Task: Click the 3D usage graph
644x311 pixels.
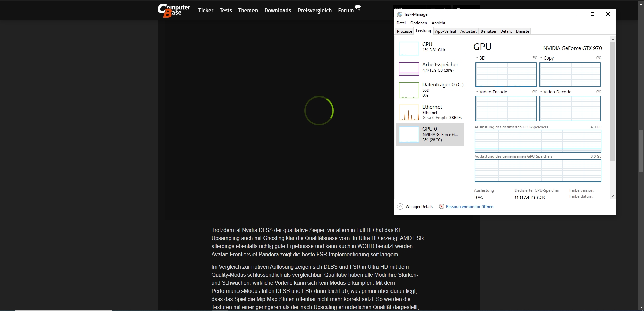Action: click(506, 74)
